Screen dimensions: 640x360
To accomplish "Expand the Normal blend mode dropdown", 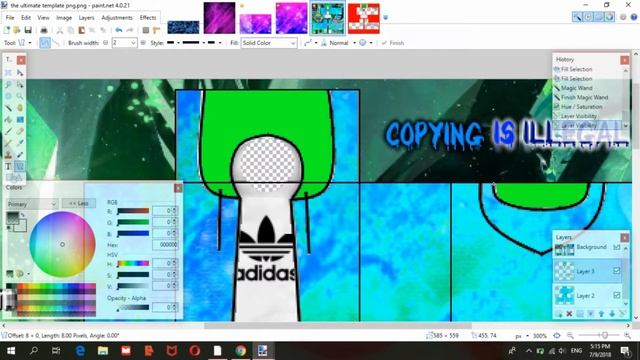I will point(354,42).
